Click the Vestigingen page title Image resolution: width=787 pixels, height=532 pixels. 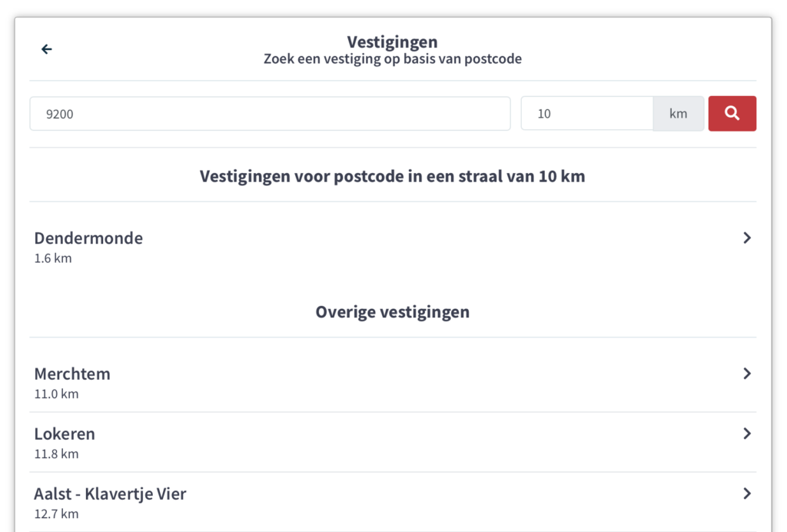393,42
